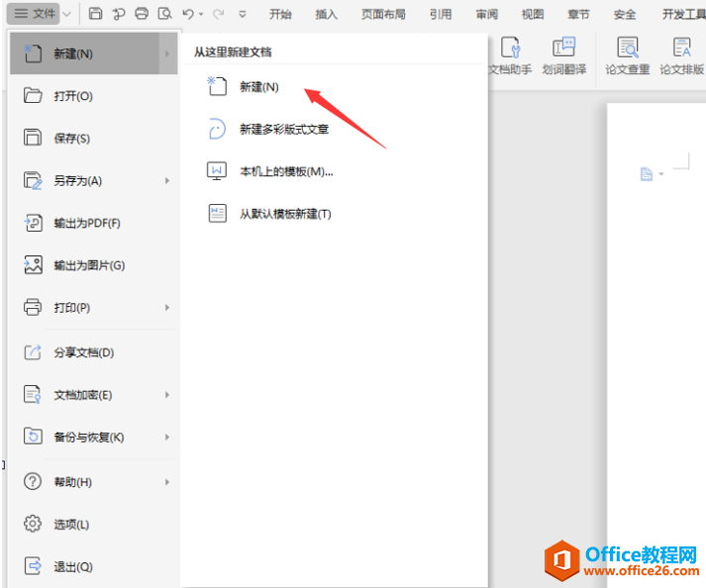Click the redo arrow icon
706x588 pixels.
(x=219, y=15)
